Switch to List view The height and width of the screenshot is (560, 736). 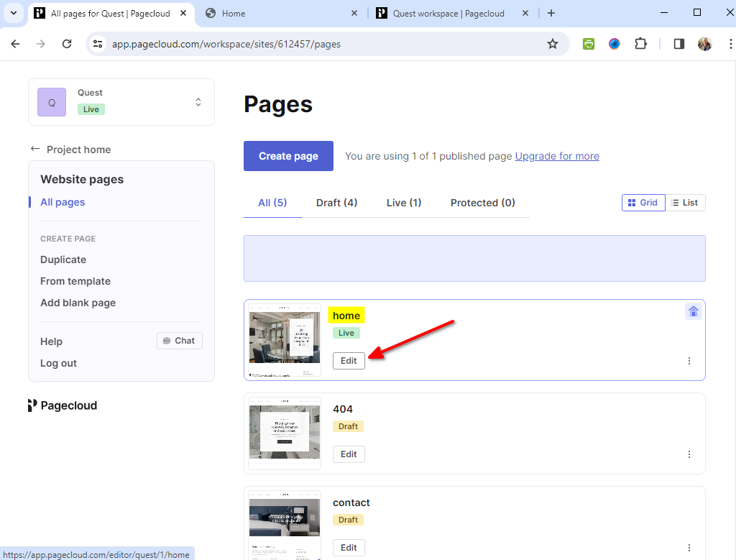685,203
